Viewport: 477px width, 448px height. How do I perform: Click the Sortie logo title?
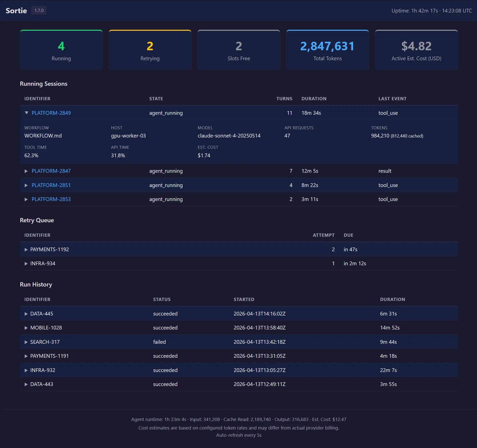[x=16, y=10]
